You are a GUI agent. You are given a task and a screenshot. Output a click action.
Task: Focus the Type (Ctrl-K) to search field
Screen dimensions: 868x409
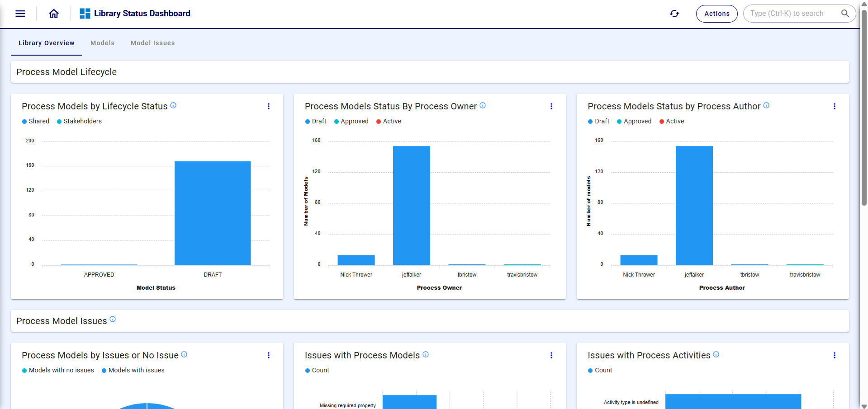pyautogui.click(x=789, y=14)
